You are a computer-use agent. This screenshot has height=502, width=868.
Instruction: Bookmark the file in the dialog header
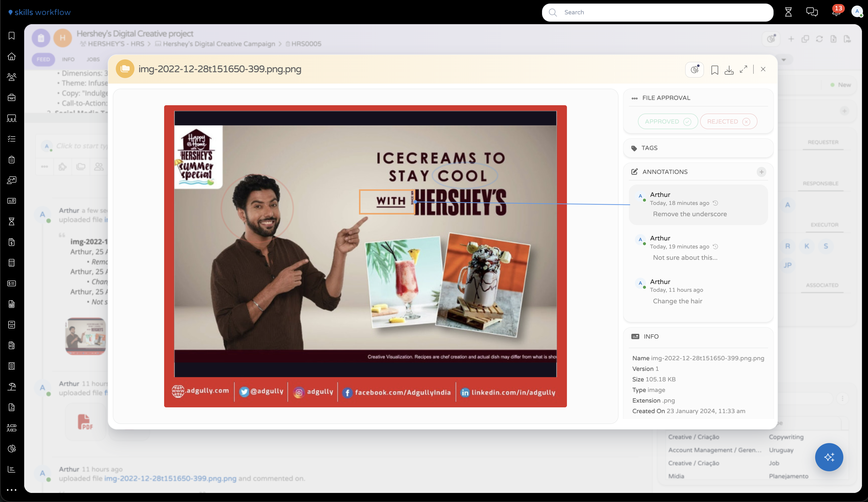tap(715, 70)
